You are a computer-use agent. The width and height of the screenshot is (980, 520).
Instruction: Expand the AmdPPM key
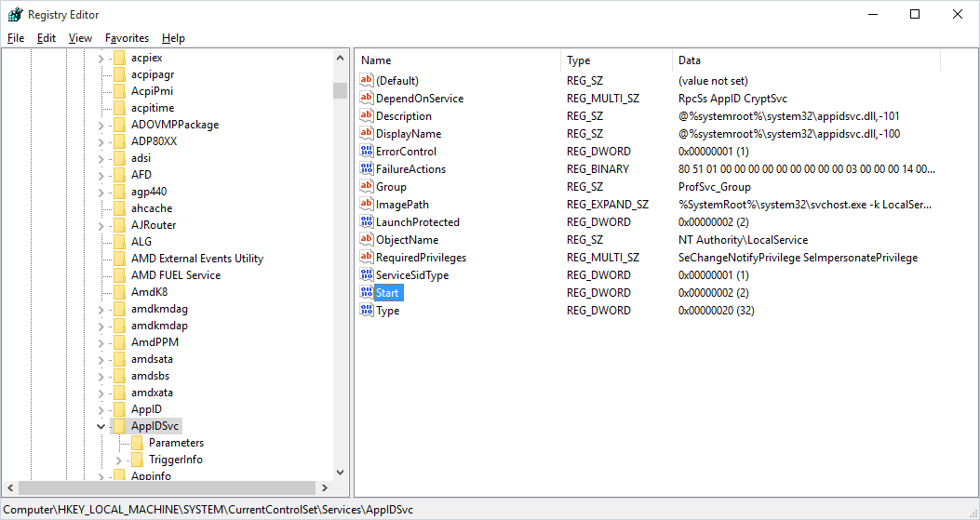point(101,342)
